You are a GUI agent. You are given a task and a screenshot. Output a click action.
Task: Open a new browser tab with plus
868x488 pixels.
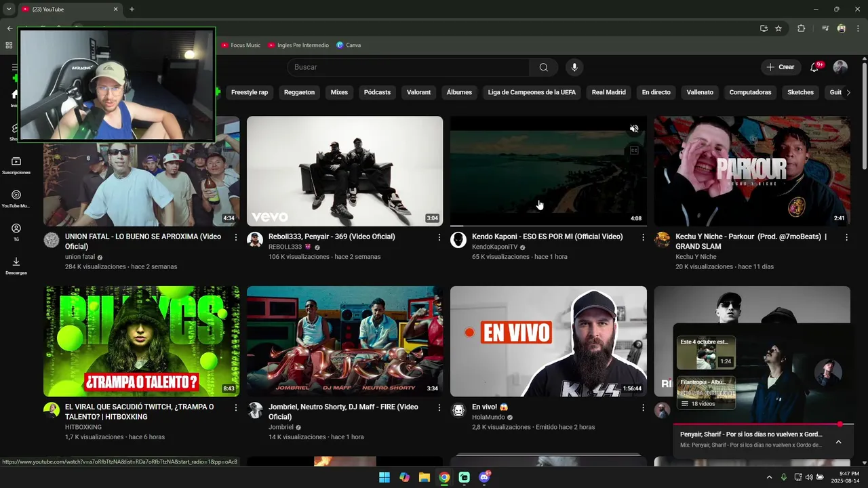pyautogui.click(x=132, y=9)
